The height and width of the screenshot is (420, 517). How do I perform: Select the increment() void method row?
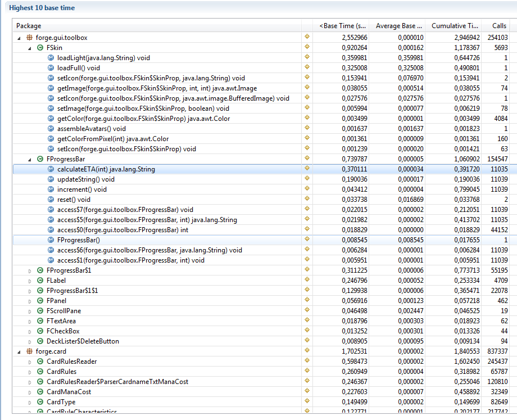point(81,189)
